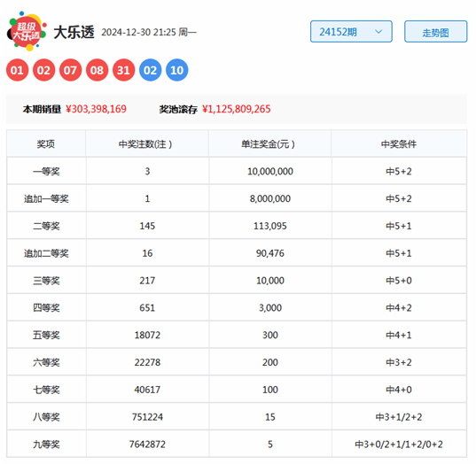
Task: Click the red ball numbered 08
Action: (x=97, y=70)
